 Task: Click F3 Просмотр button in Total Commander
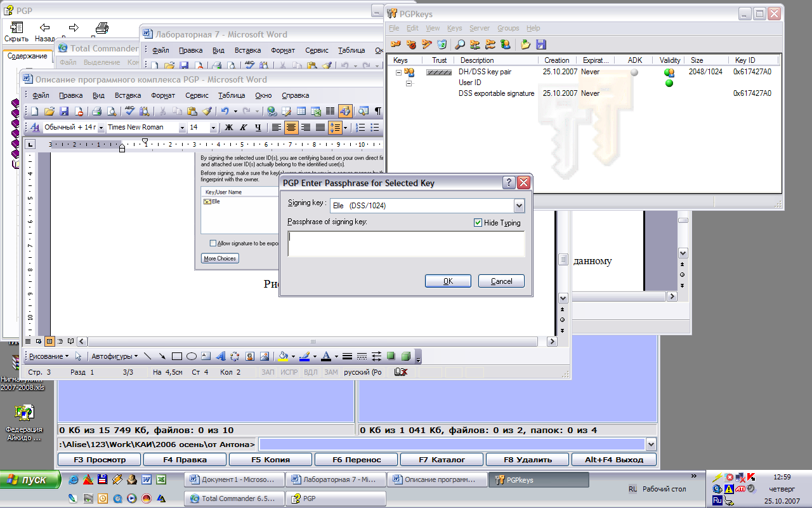[100, 460]
